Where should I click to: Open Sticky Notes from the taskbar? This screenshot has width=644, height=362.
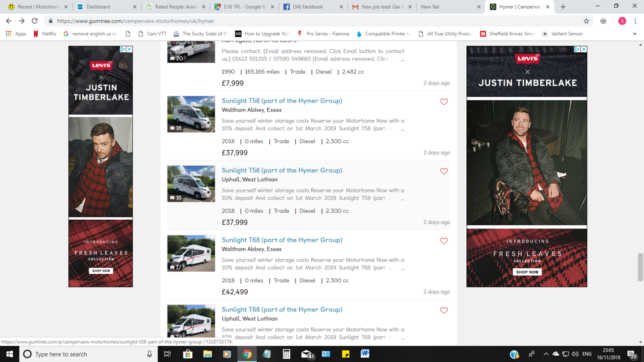pyautogui.click(x=346, y=354)
